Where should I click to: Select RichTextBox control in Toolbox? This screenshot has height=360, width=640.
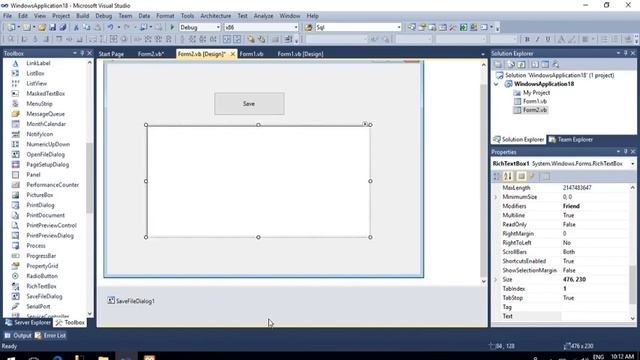41,286
